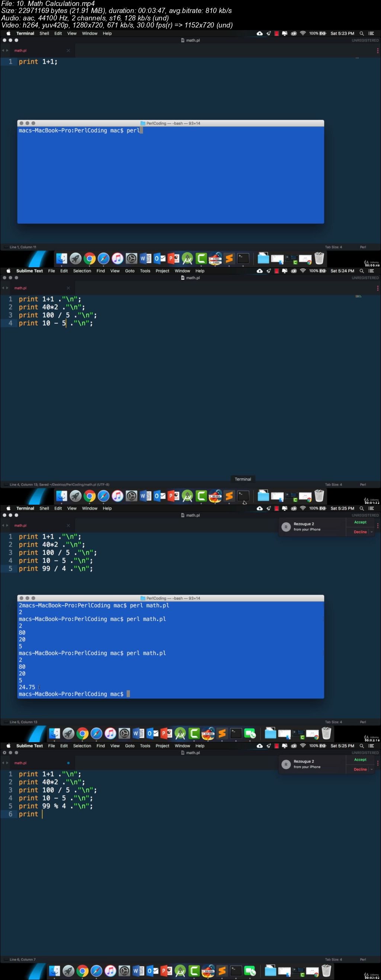Open Spotlight search in the 5:23 PM menu bar

click(362, 33)
